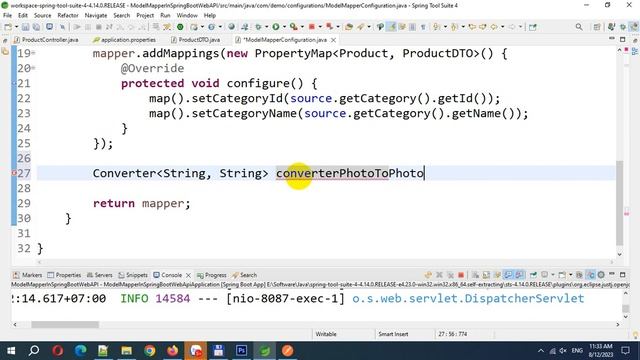Open the Display Selected Console dropdown

pos(553,275)
